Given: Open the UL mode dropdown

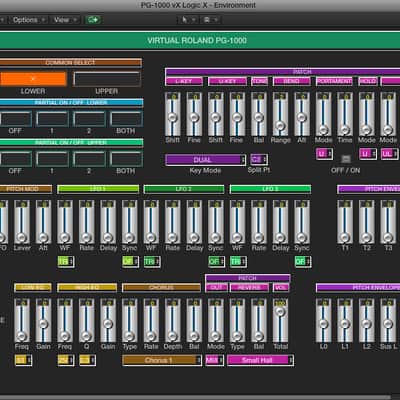Looking at the screenshot, I should pyautogui.click(x=389, y=154).
